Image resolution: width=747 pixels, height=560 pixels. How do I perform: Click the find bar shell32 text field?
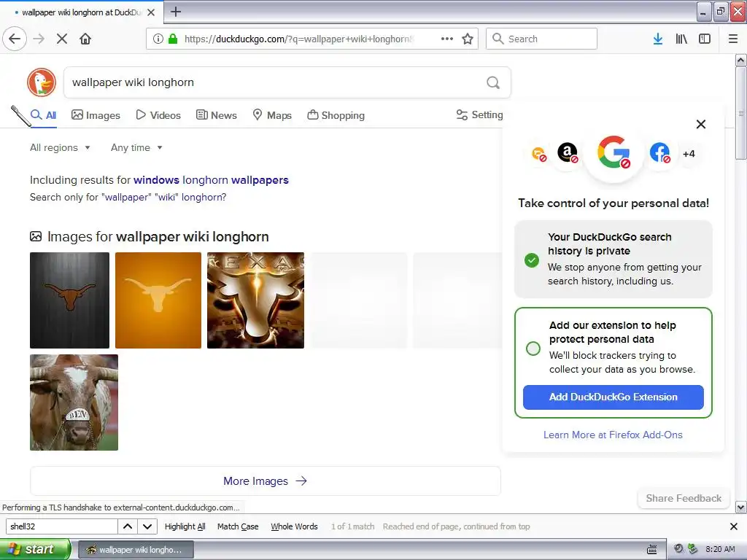click(61, 526)
